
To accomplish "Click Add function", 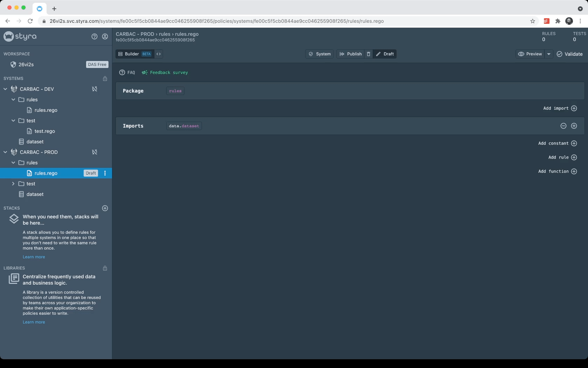I will point(558,171).
